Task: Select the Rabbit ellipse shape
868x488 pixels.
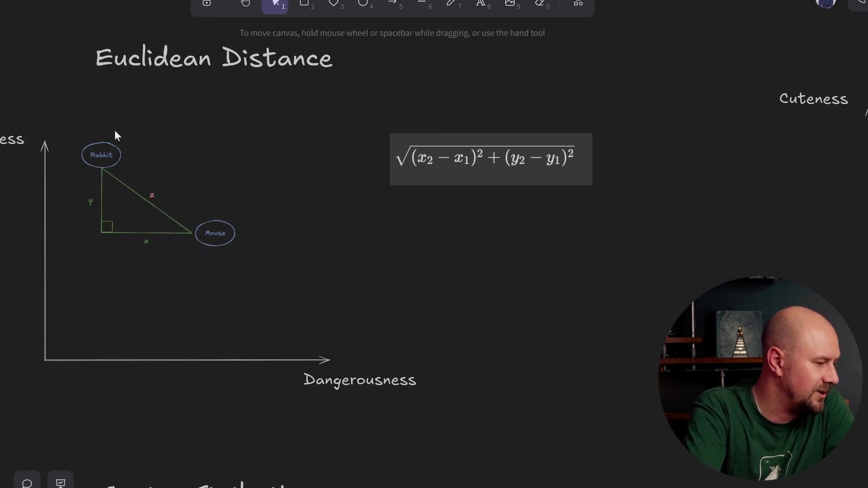Action: click(x=101, y=155)
